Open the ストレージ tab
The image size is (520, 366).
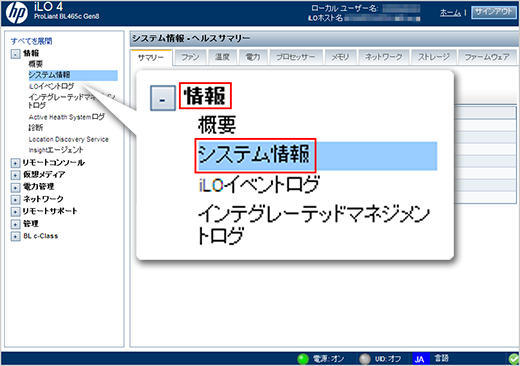434,57
